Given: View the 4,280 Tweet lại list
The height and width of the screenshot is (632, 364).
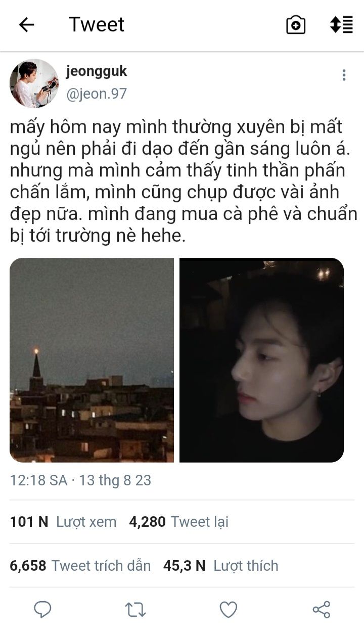Looking at the screenshot, I should (179, 522).
